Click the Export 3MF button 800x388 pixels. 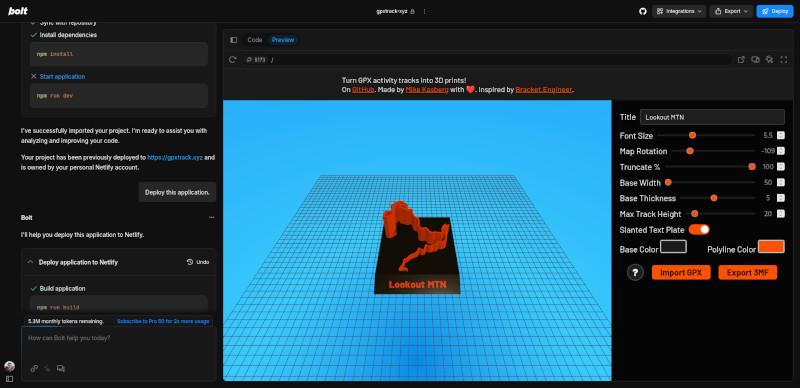point(748,273)
